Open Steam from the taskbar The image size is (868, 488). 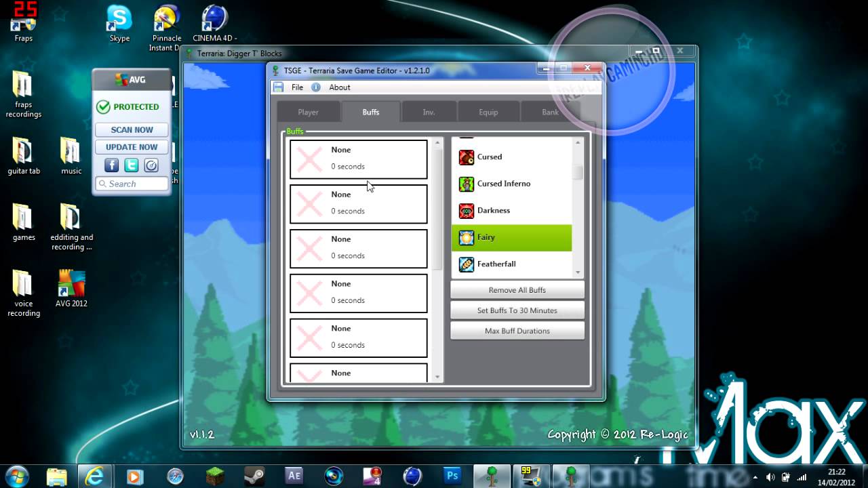(x=254, y=476)
